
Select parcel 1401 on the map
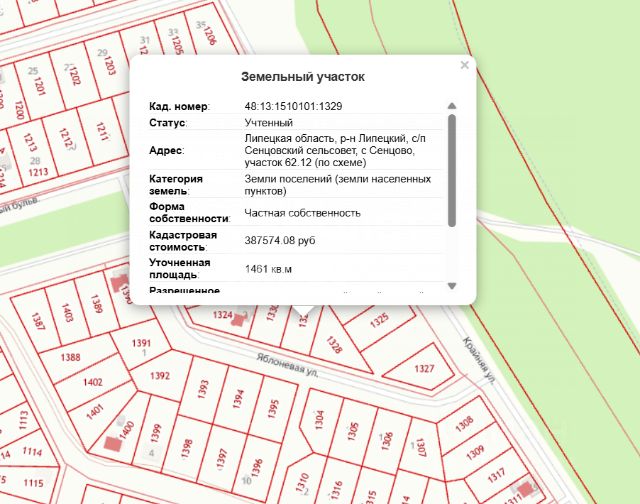pos(95,411)
